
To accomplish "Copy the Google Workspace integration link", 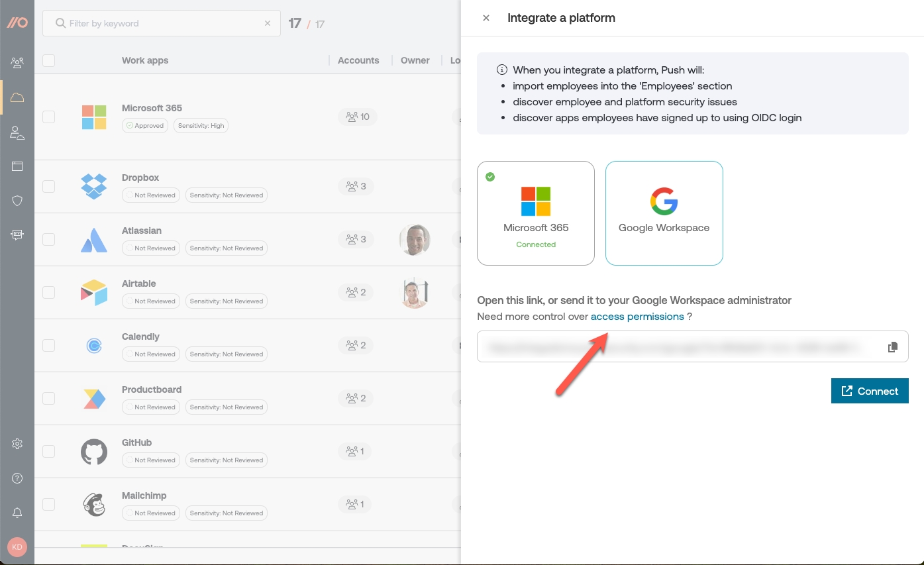I will pos(892,346).
